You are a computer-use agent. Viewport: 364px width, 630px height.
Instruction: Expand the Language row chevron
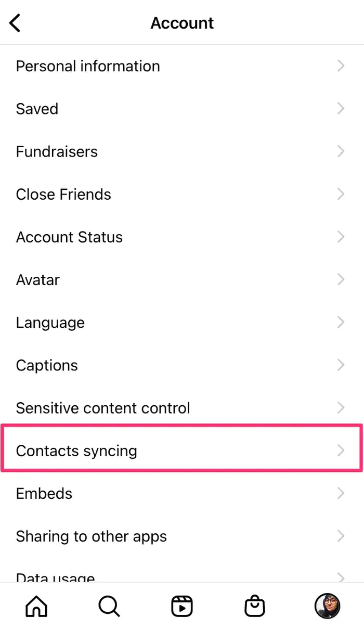click(341, 322)
